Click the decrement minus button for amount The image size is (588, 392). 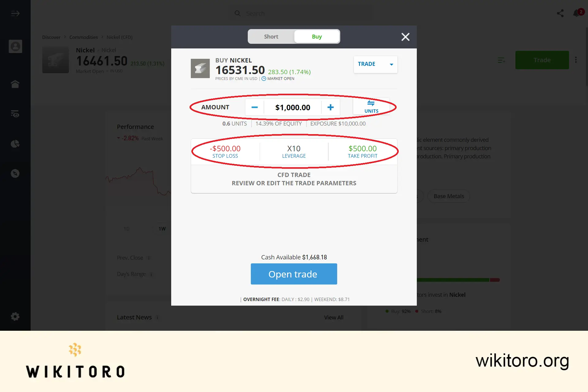(254, 107)
